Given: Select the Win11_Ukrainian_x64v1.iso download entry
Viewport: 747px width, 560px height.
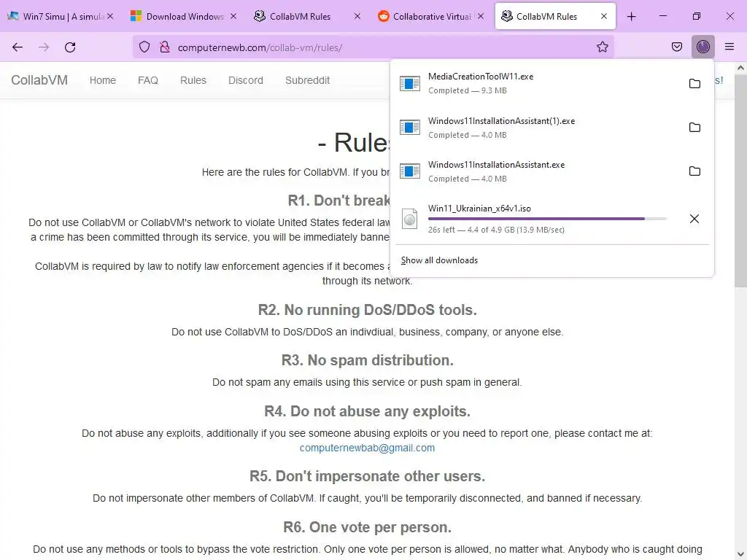Looking at the screenshot, I should click(x=551, y=219).
